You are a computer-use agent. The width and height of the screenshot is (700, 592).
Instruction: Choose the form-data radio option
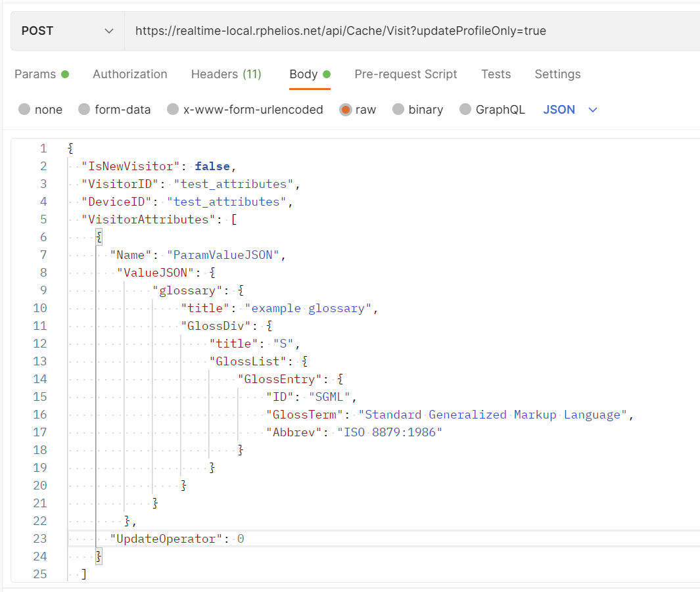click(84, 110)
